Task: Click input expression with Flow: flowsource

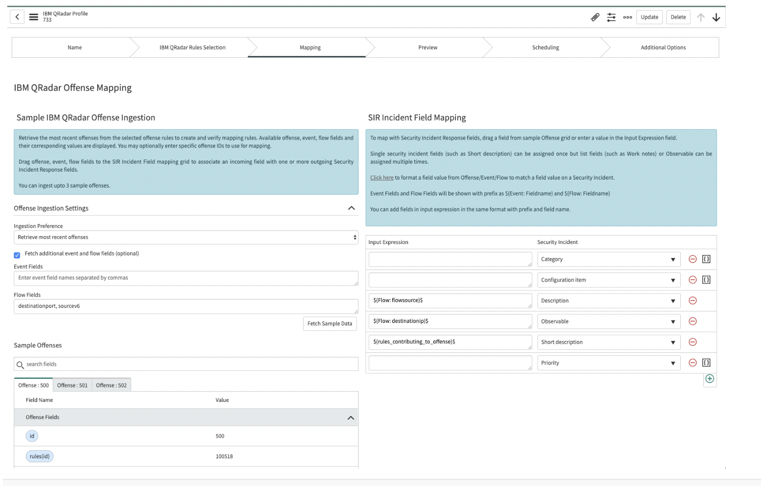Action: coord(450,301)
